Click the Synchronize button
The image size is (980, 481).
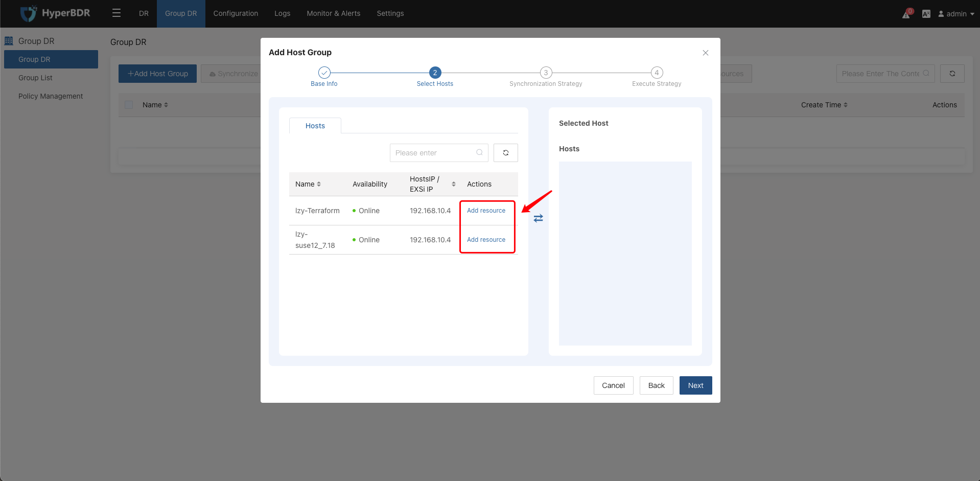(x=233, y=74)
